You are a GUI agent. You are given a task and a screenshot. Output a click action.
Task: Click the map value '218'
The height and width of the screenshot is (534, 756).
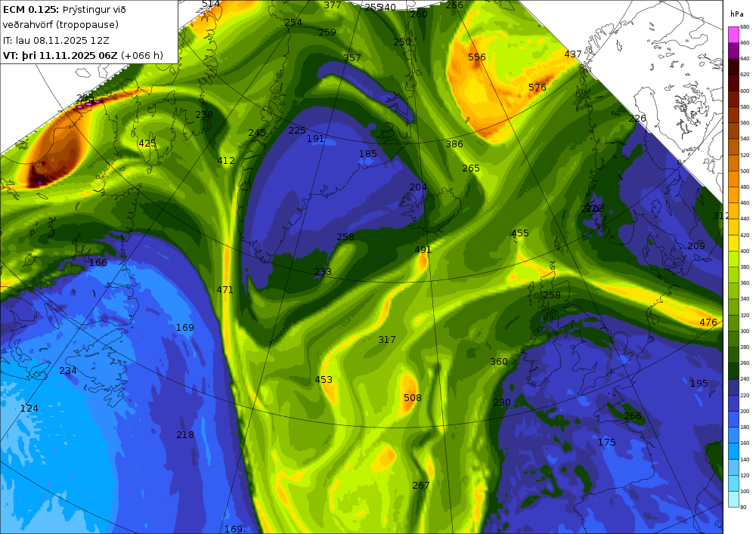(x=185, y=435)
